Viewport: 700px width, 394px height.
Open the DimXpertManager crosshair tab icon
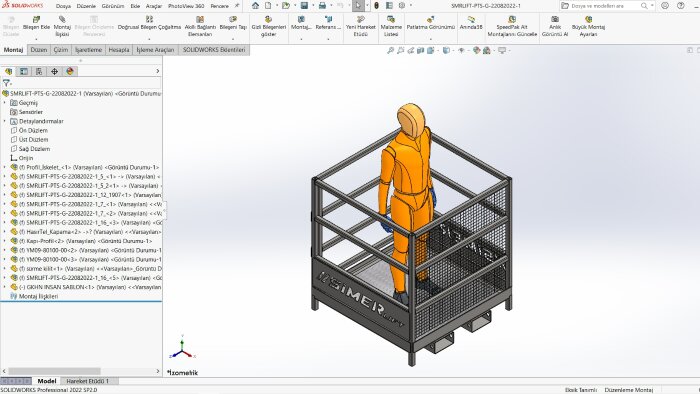(x=54, y=71)
